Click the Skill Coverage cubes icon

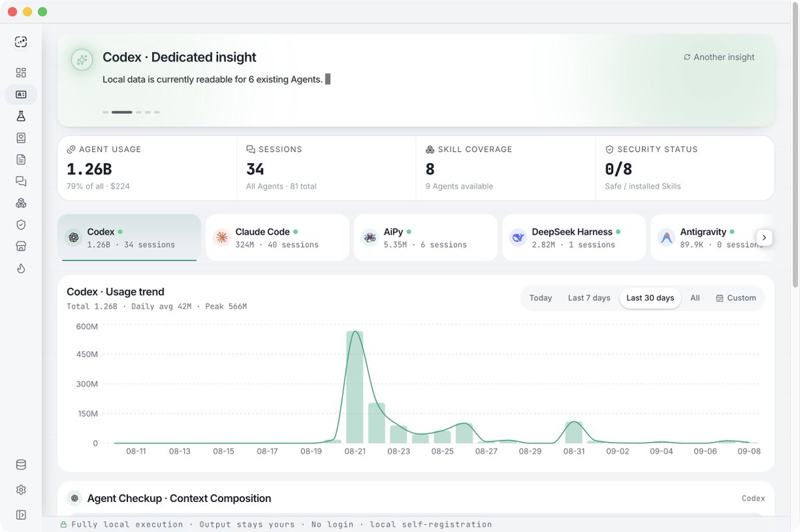430,149
